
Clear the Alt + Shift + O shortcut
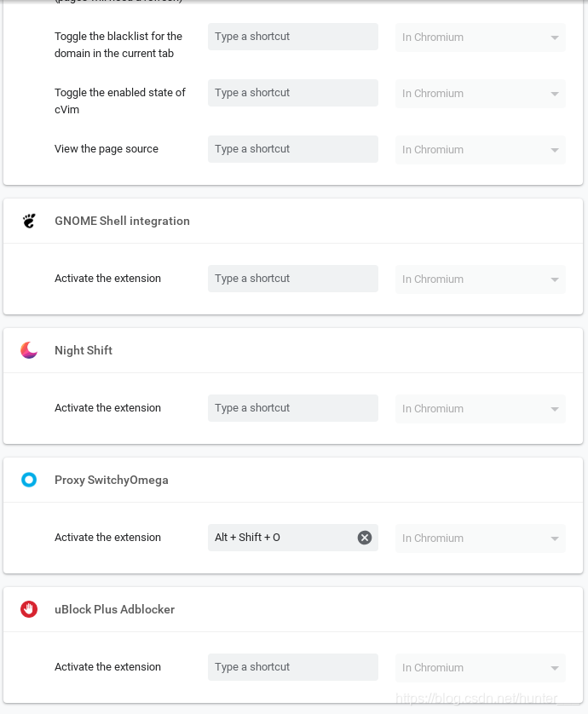coord(365,538)
